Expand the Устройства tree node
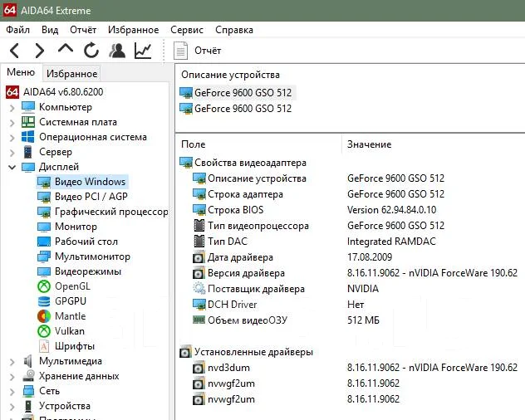This screenshot has width=525, height=420. [x=12, y=406]
